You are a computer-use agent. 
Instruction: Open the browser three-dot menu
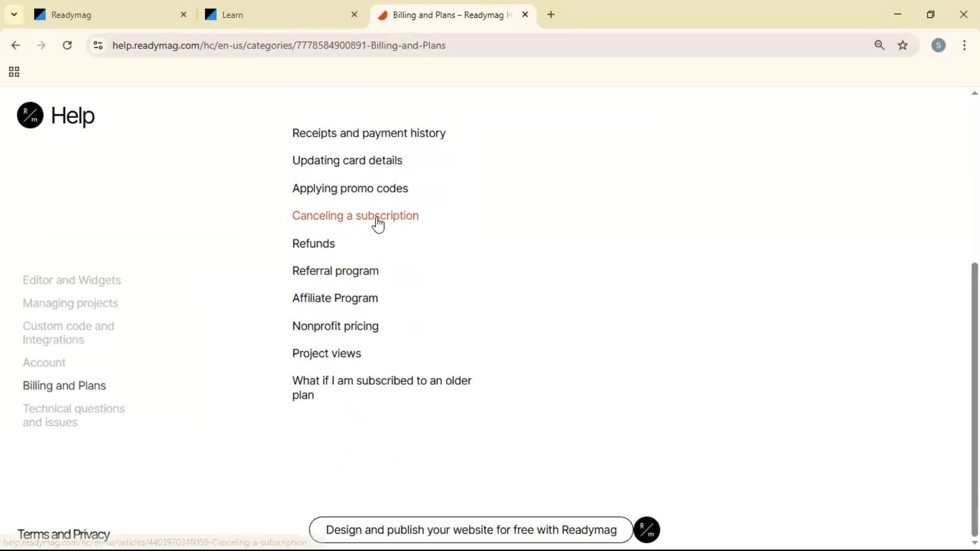965,45
